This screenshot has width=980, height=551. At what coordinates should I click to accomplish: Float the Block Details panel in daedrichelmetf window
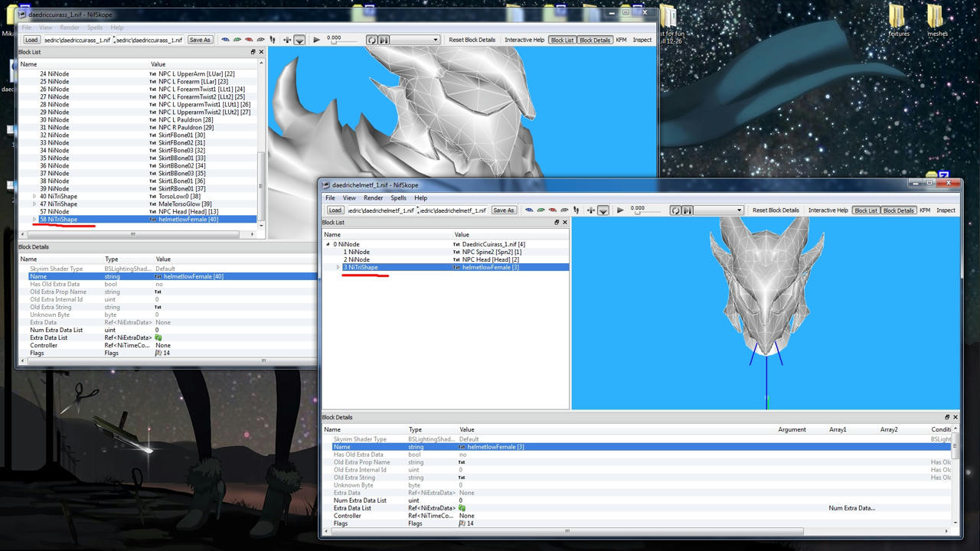pos(947,417)
